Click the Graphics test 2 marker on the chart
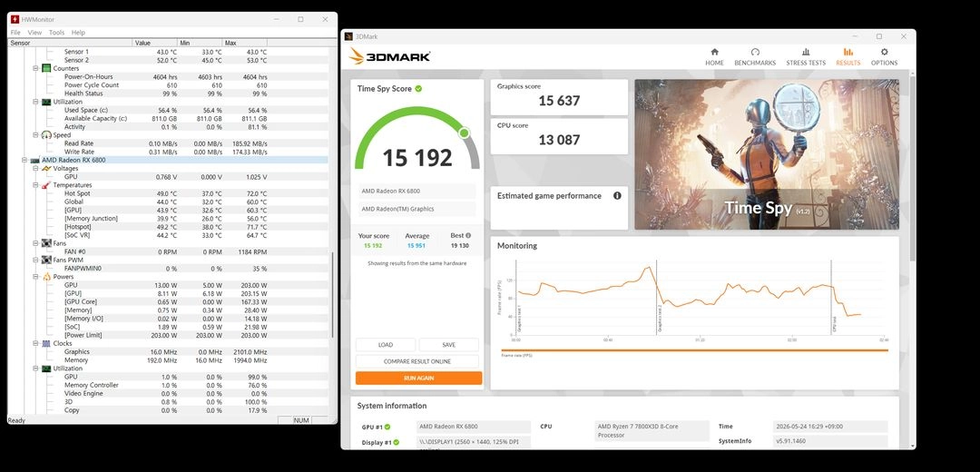 [656, 298]
